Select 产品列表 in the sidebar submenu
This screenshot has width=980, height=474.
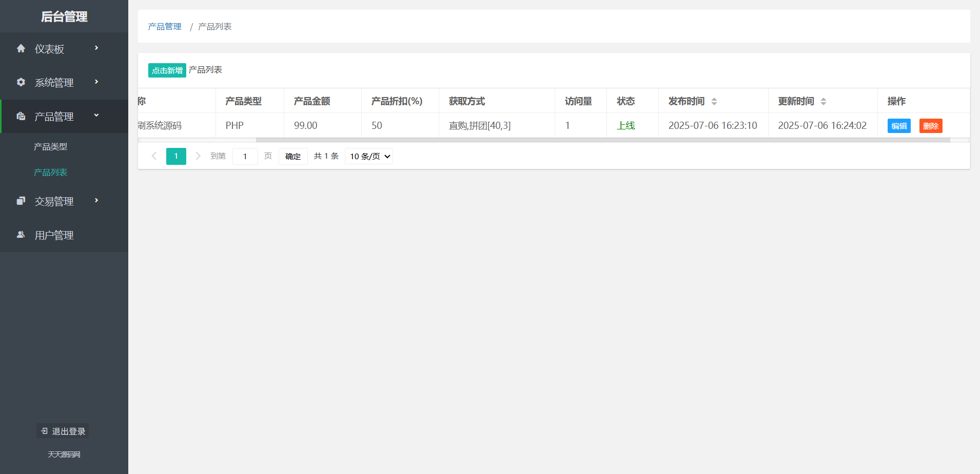click(50, 172)
